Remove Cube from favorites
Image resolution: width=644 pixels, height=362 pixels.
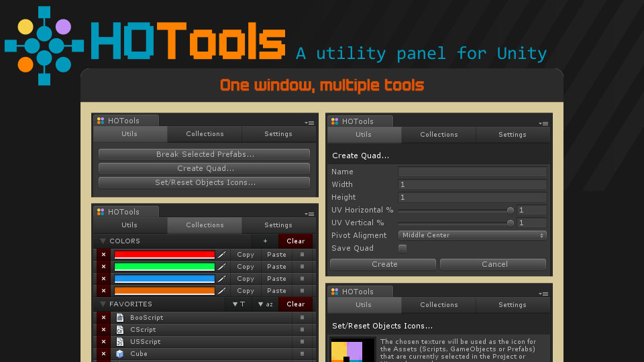tap(103, 354)
